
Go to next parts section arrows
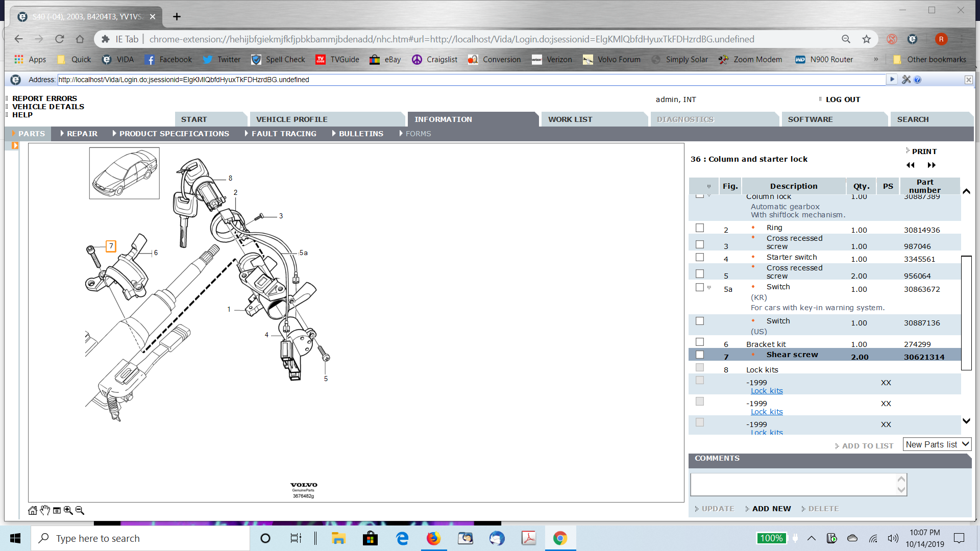point(932,165)
